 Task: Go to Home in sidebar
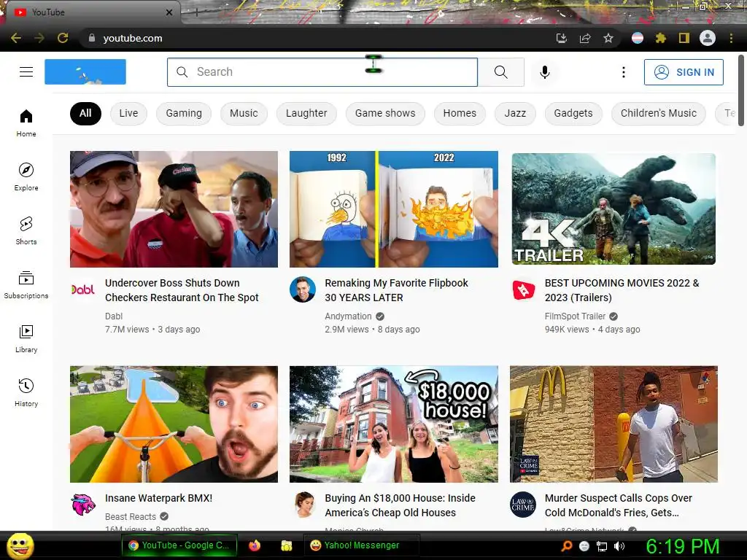[x=26, y=122]
